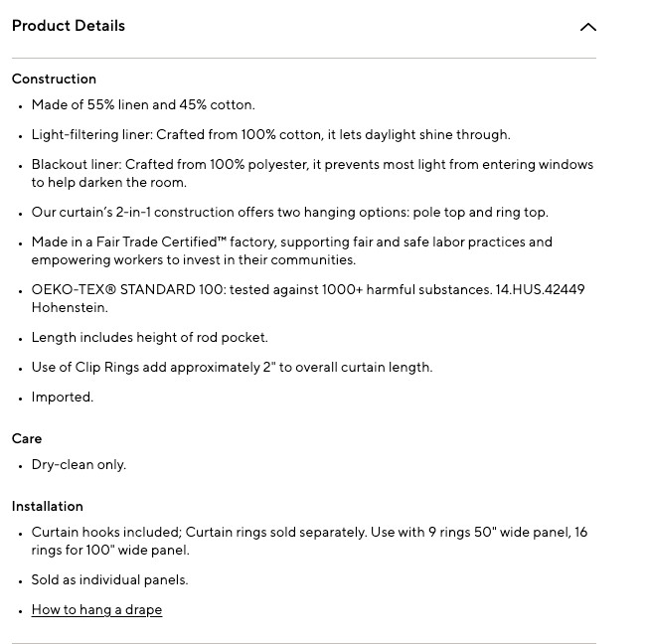Image resolution: width=647 pixels, height=644 pixels.
Task: Click the bullet before How to hang a drape
Action: pos(20,611)
